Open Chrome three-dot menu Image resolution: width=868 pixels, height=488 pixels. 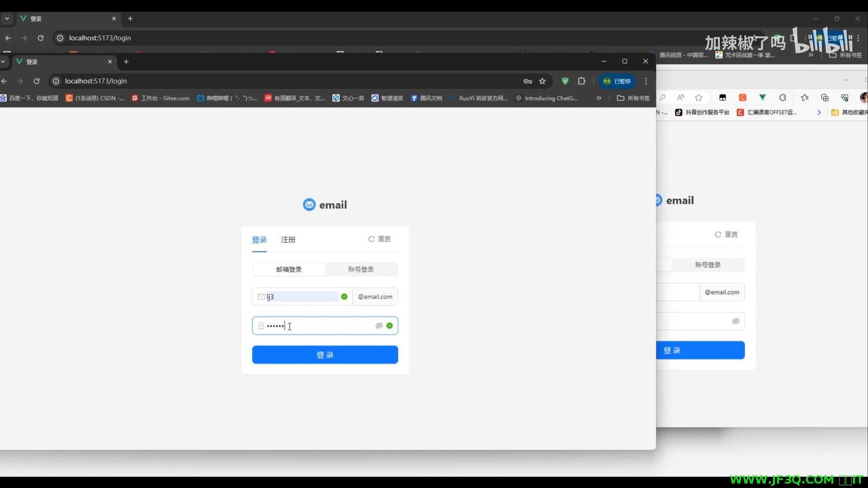point(646,81)
